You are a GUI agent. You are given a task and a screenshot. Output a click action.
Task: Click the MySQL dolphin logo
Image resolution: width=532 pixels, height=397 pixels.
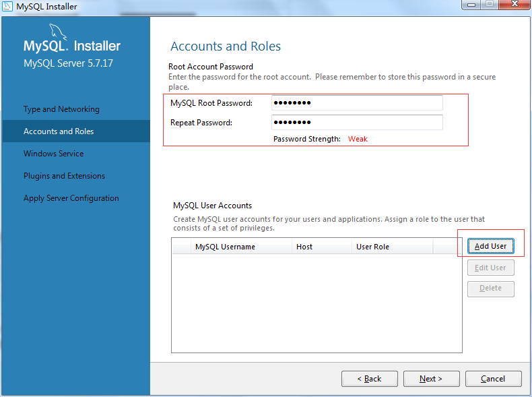pyautogui.click(x=58, y=31)
